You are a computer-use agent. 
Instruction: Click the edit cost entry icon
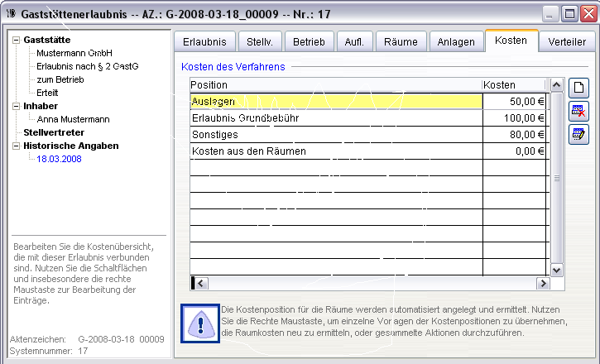[578, 134]
